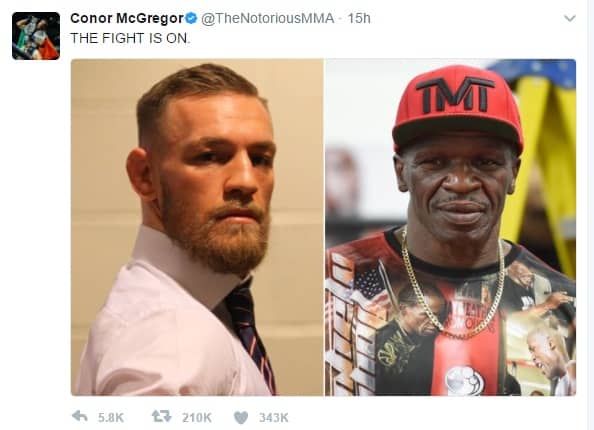Click the yellow ladder in background

[x=546, y=163]
